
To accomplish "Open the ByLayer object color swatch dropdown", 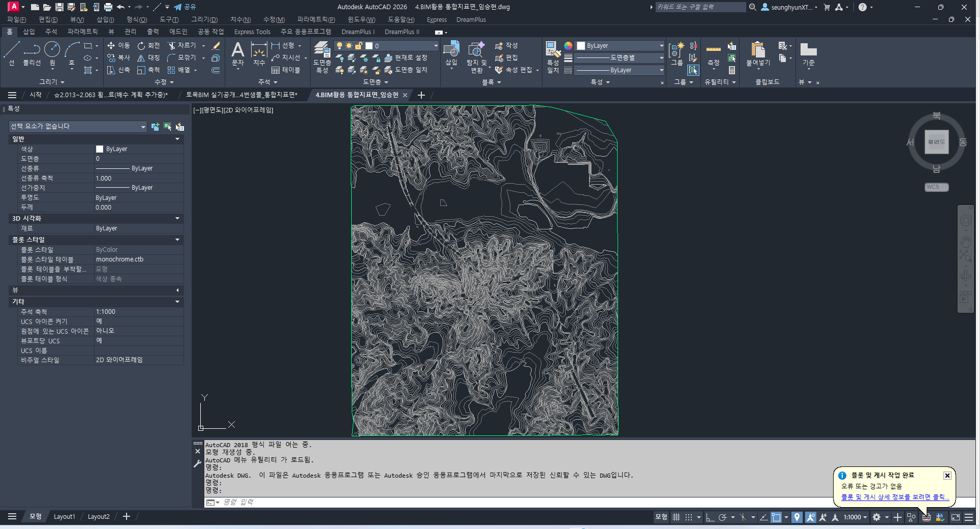I will pyautogui.click(x=620, y=46).
